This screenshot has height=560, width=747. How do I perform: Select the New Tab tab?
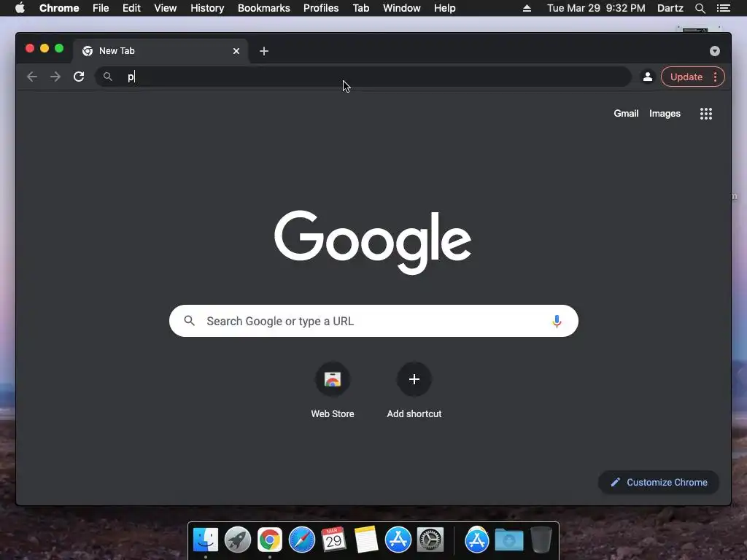pos(160,51)
